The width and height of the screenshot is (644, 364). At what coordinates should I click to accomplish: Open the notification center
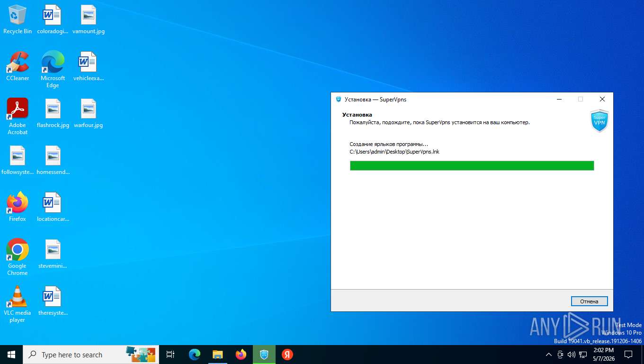pos(628,355)
